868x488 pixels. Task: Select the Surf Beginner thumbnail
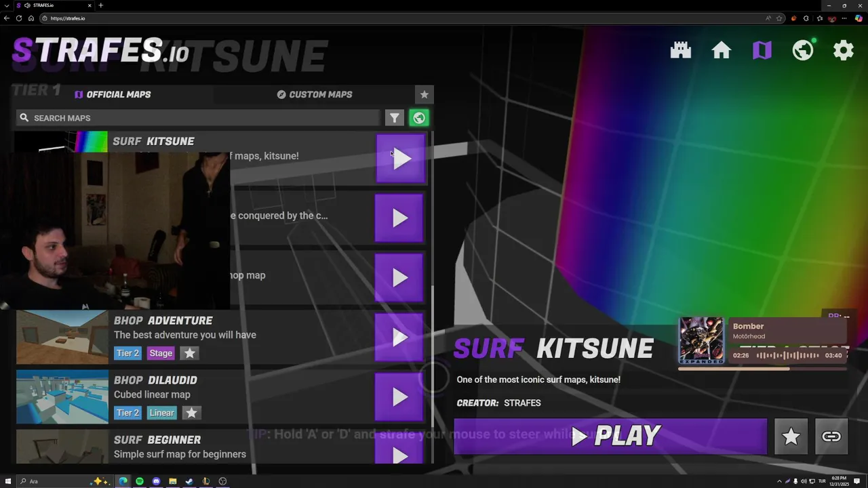point(62,447)
